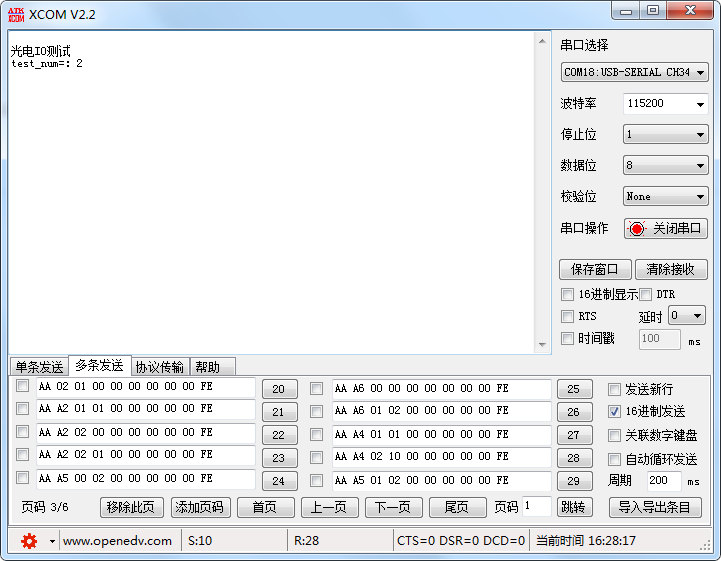Click the AA A4 01 01 command field

441,435
